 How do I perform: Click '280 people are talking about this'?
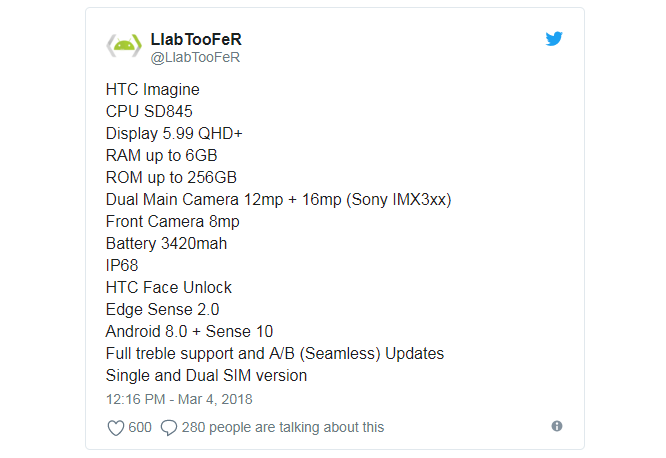pos(283,427)
